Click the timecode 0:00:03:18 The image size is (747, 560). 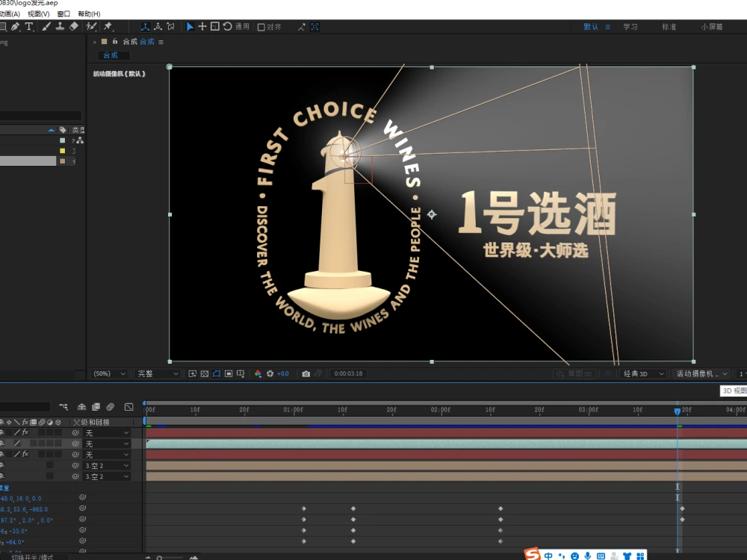(x=348, y=374)
